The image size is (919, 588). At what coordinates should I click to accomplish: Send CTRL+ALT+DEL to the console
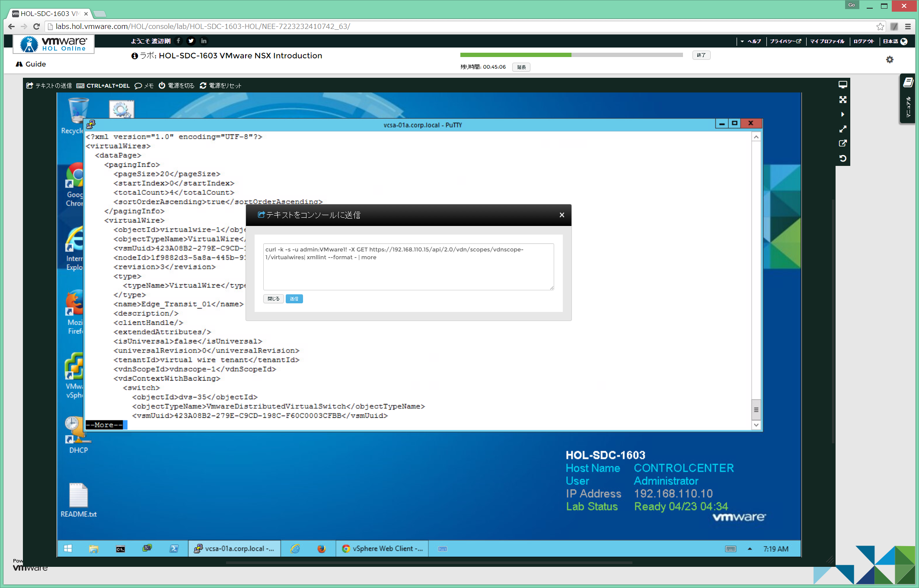click(x=103, y=86)
